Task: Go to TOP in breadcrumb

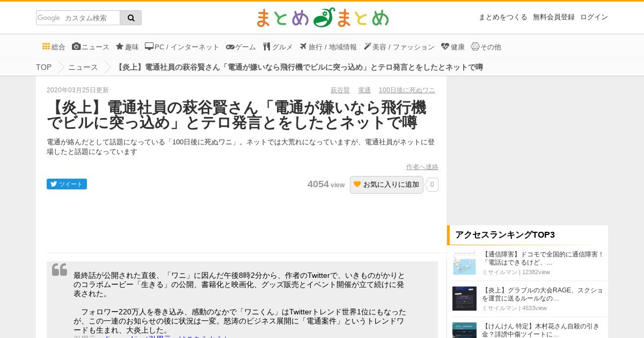Action: (x=44, y=67)
